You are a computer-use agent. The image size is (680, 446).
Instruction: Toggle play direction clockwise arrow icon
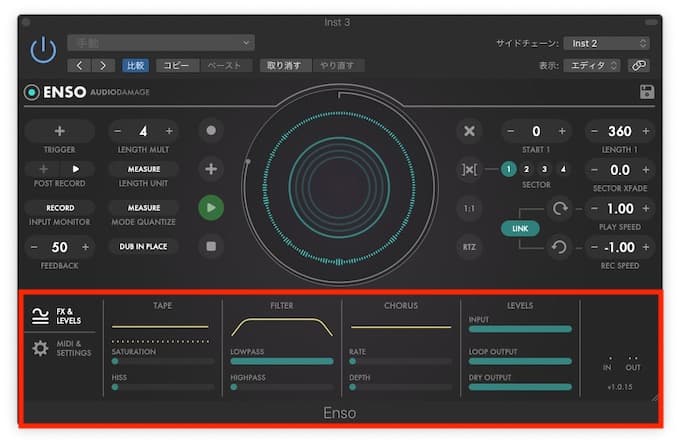pyautogui.click(x=559, y=209)
